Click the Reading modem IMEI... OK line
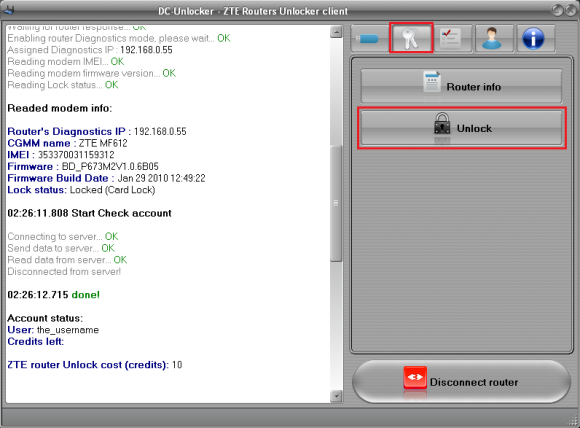Screen dimensions: 580x428 65,61
